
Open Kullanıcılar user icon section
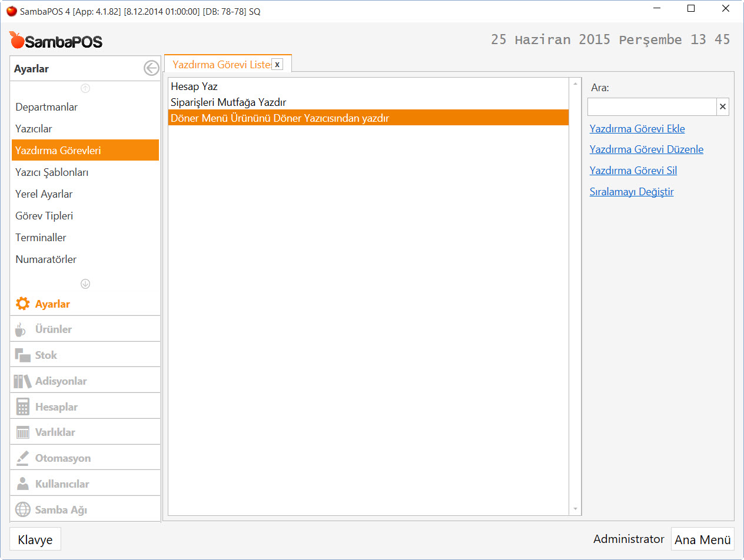(22, 484)
